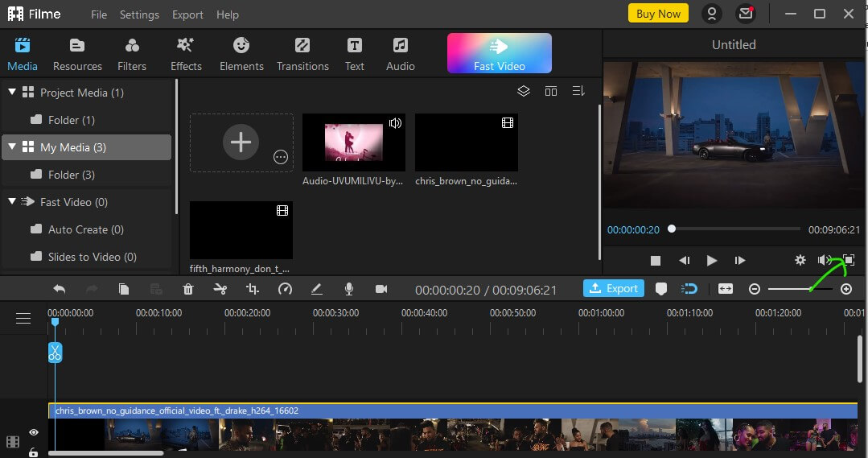Start voice-over recording with microphone icon
This screenshot has height=458, width=868.
tap(349, 288)
